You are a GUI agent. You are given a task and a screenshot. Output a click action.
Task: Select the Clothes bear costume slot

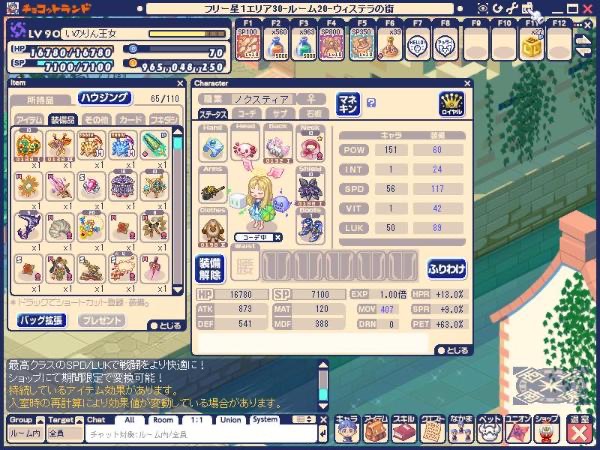point(213,228)
